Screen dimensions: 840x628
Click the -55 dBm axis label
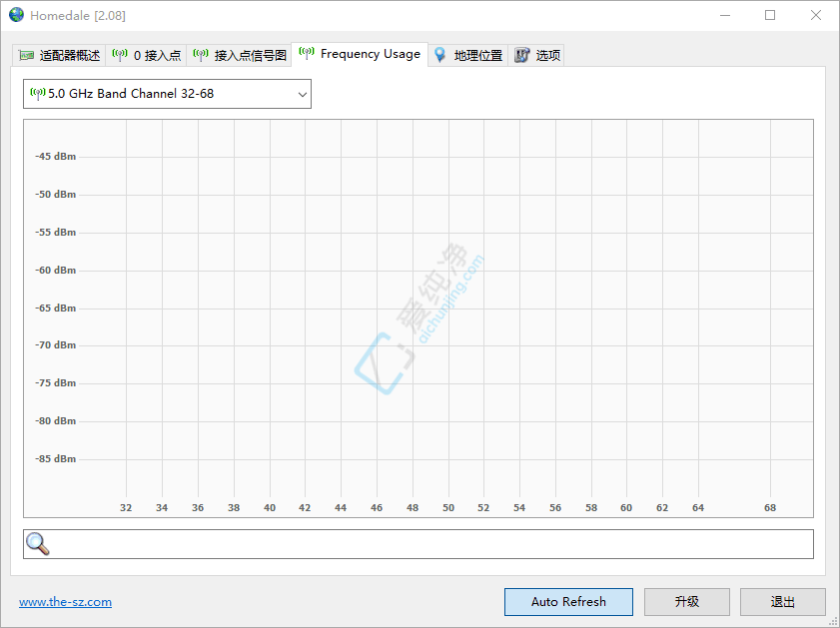point(56,233)
